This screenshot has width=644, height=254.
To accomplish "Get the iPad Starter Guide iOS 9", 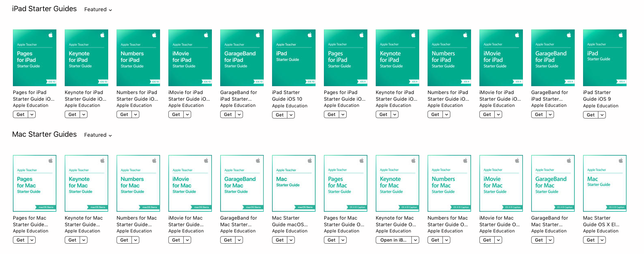I will click(591, 115).
